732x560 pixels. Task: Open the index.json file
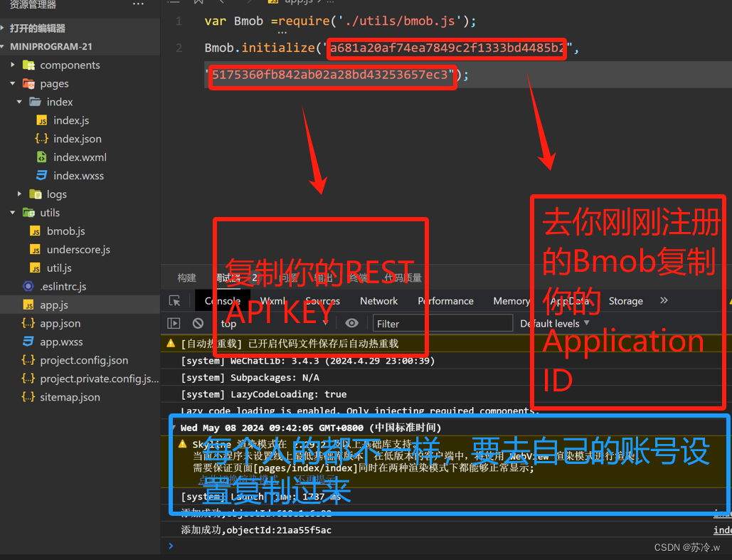click(x=77, y=139)
